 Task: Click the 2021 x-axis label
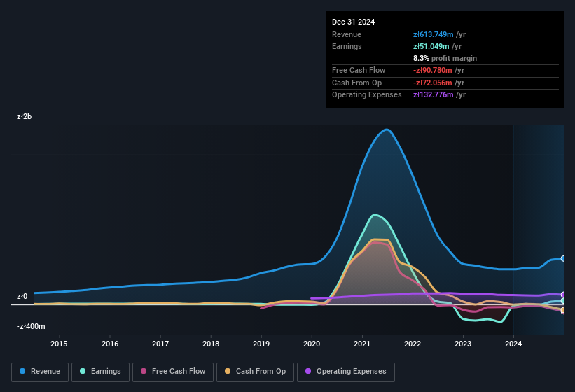(x=362, y=344)
